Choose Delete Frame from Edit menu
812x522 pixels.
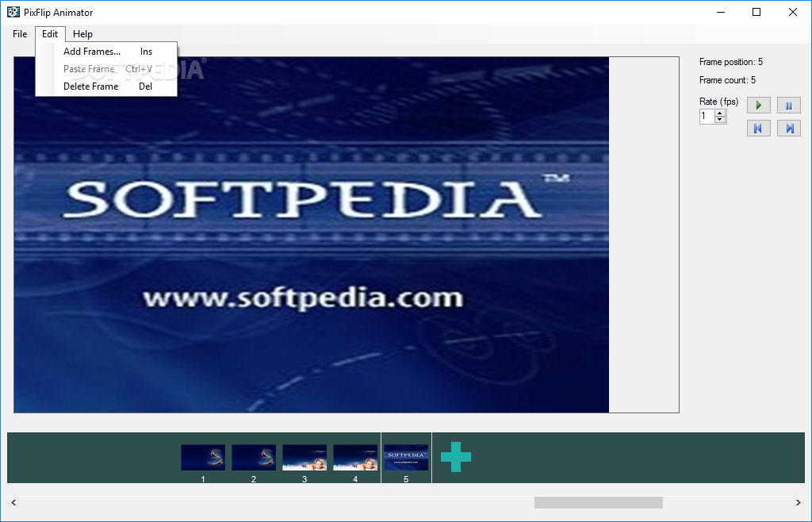pyautogui.click(x=107, y=86)
